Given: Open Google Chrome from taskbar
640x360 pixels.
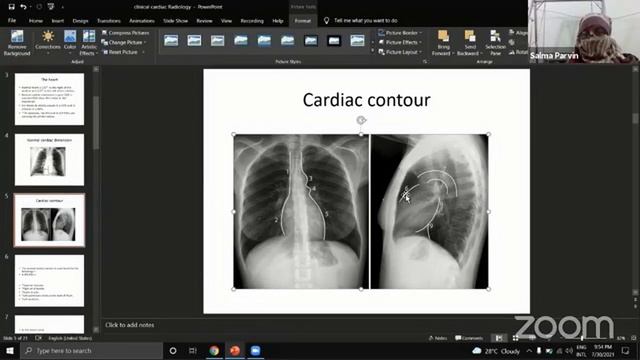Looking at the screenshot, I should tap(214, 351).
